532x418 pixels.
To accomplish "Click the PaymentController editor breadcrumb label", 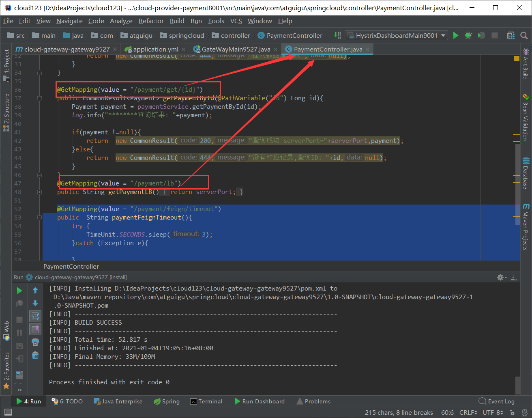I will [71, 266].
